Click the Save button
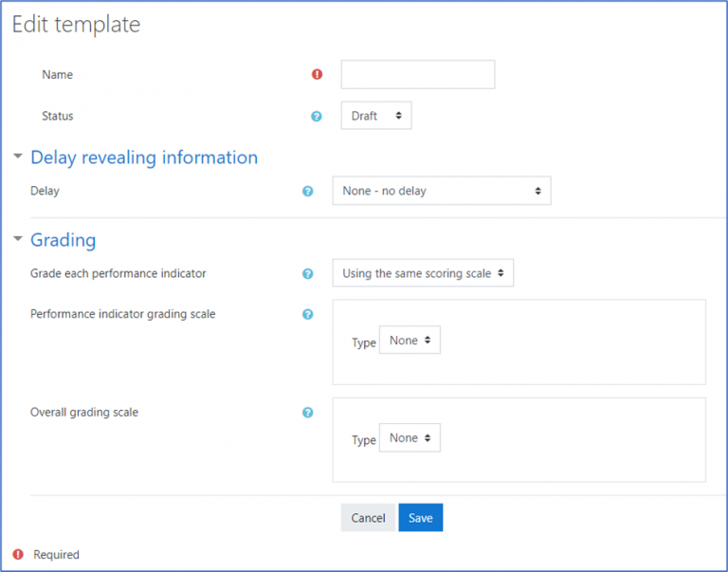The width and height of the screenshot is (728, 572). 421,518
